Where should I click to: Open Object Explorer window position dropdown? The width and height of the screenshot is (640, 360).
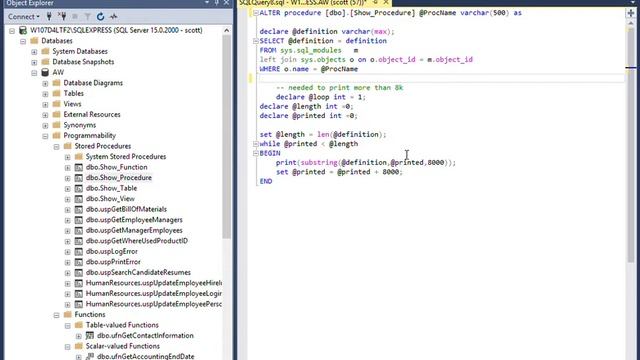tap(207, 3)
